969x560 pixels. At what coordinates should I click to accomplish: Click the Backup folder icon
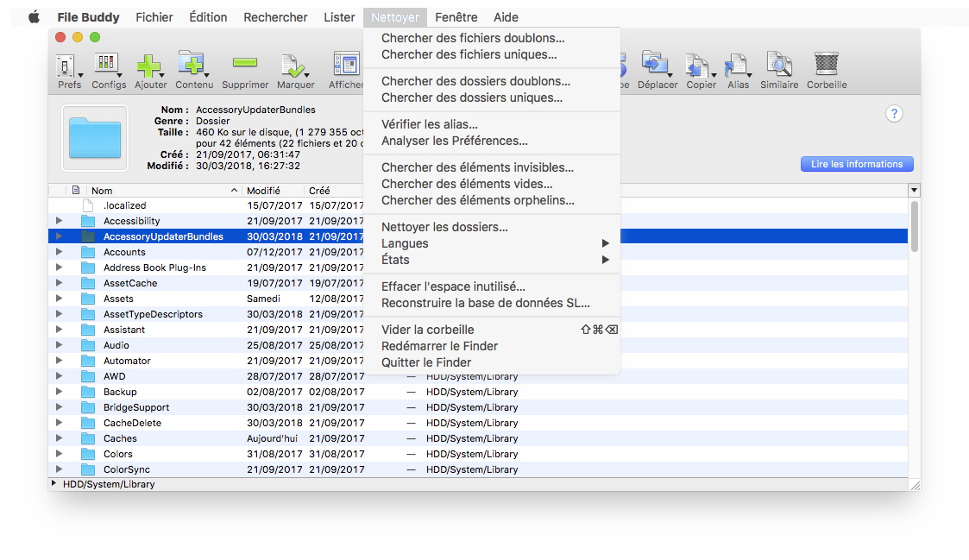click(x=88, y=392)
